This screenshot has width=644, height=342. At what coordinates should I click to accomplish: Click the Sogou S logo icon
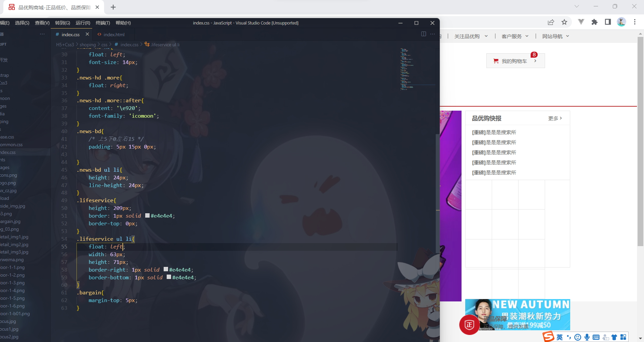pyautogui.click(x=548, y=336)
